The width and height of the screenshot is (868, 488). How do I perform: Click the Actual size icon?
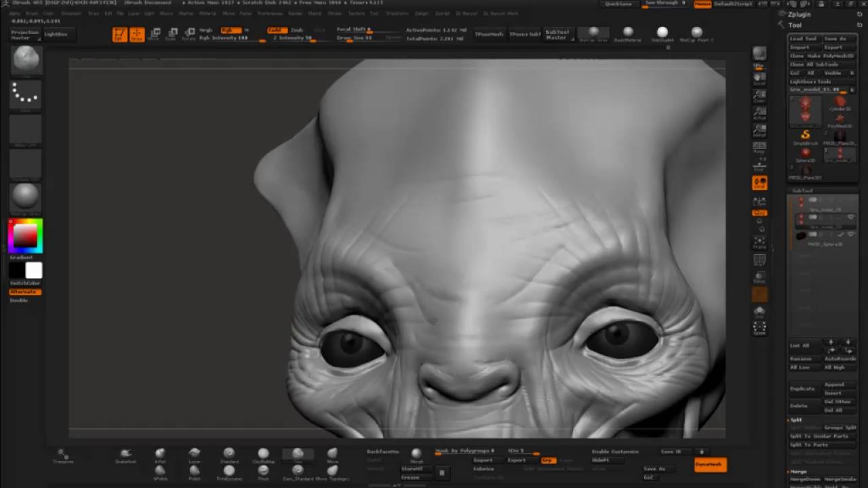[759, 113]
